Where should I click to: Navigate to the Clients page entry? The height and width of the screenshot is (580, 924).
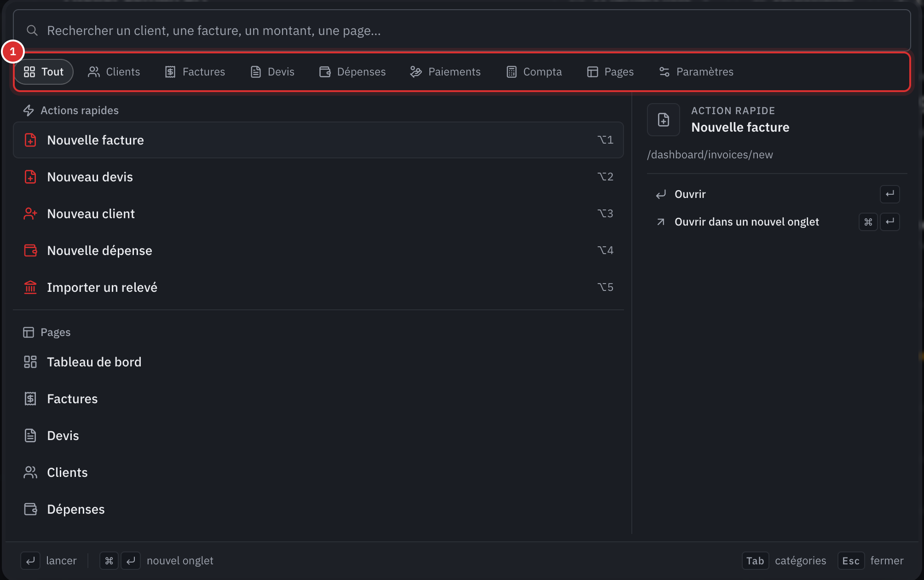point(318,472)
